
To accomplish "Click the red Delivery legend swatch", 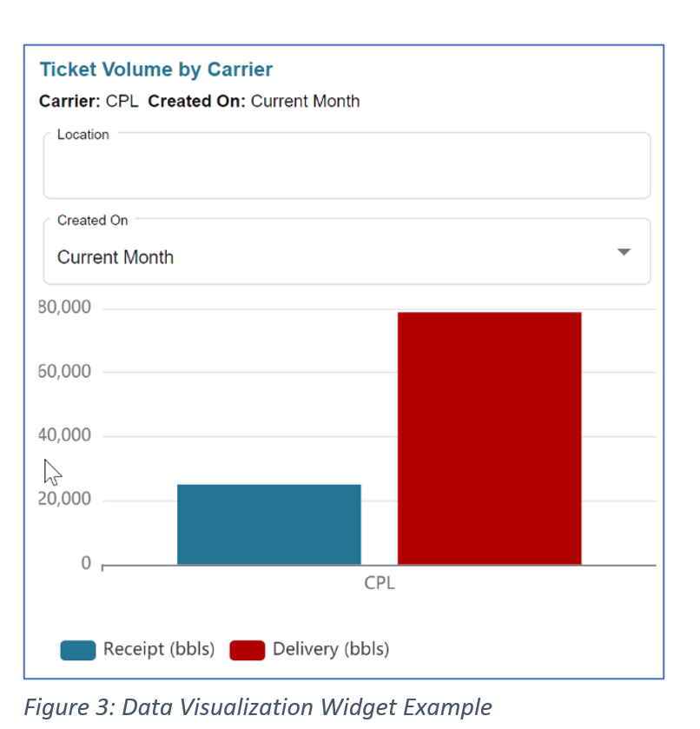I will pyautogui.click(x=247, y=650).
